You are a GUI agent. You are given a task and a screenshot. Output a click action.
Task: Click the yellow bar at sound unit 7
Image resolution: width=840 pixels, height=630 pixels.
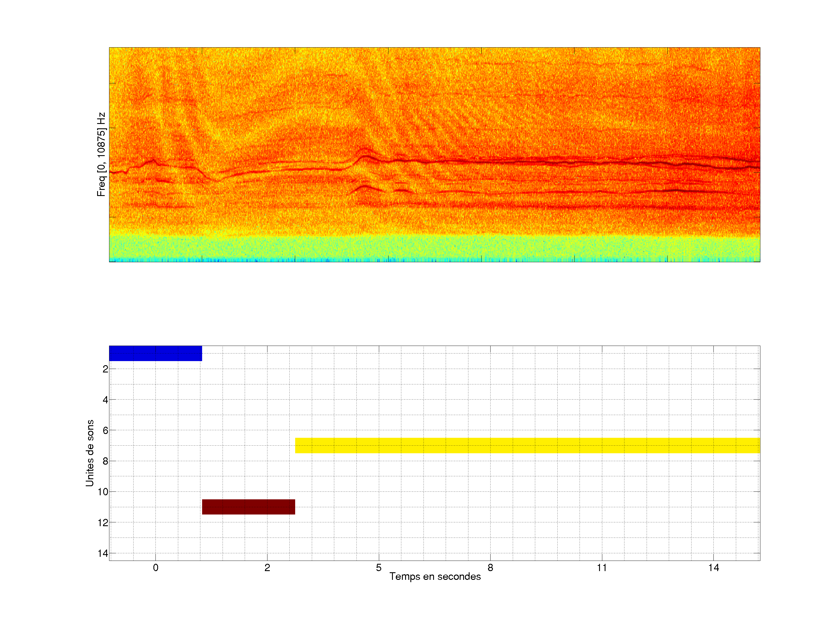[527, 445]
